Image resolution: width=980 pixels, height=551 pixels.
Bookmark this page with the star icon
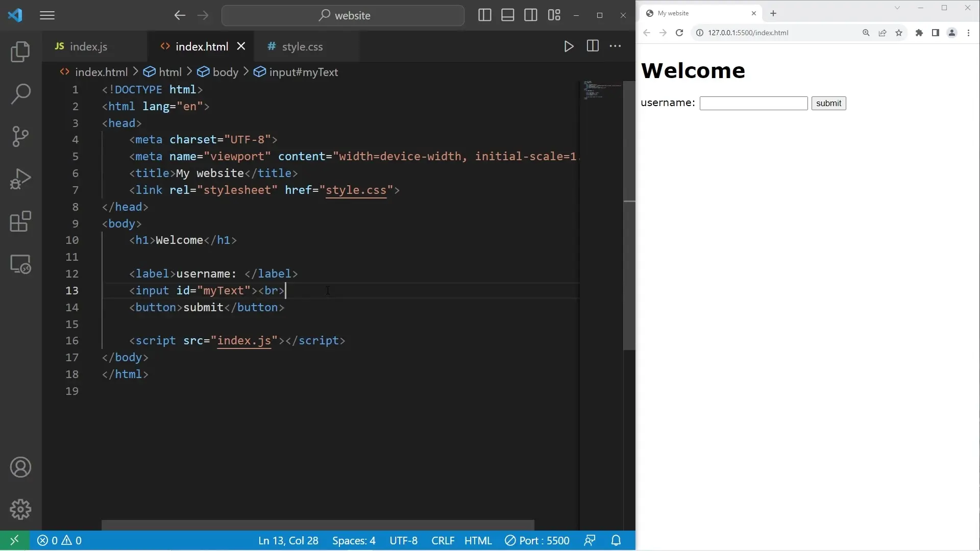pos(898,33)
